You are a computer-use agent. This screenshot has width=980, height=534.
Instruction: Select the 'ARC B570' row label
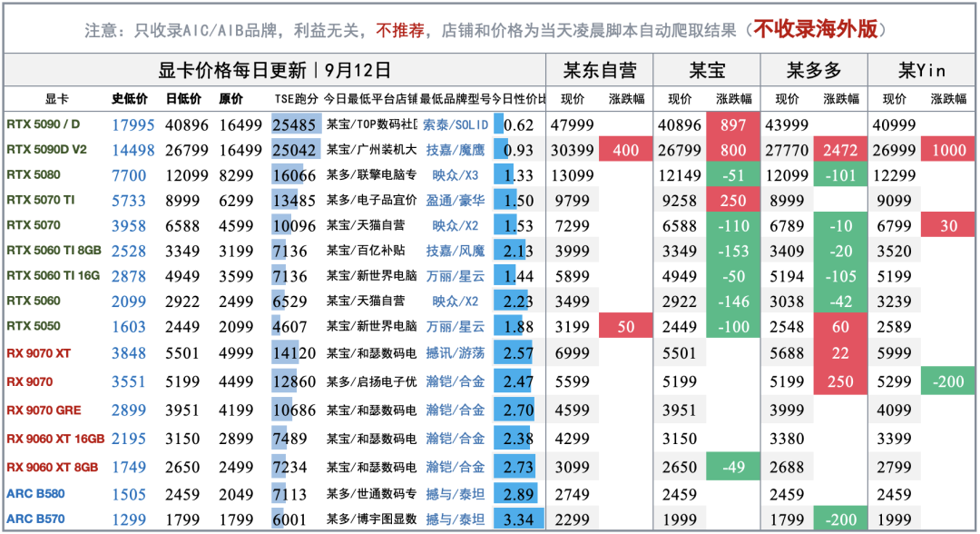tap(35, 519)
